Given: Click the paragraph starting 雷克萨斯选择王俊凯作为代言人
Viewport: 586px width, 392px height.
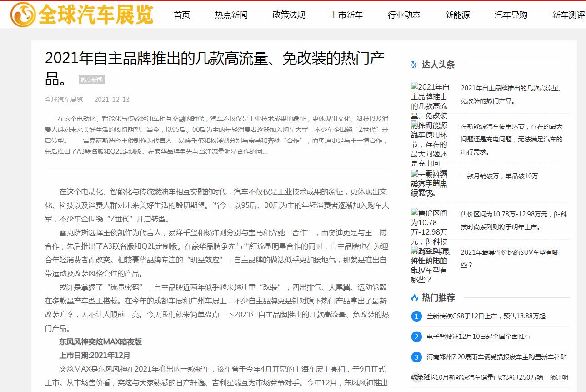Looking at the screenshot, I should tap(217, 253).
